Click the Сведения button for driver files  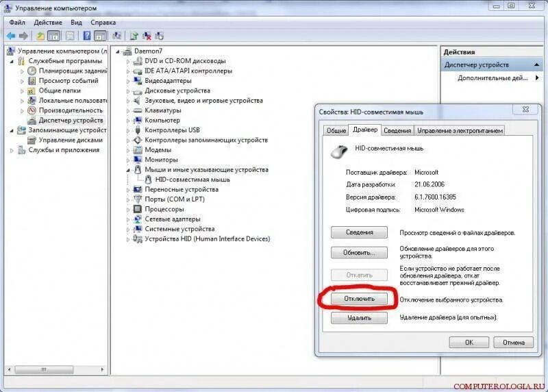359,232
